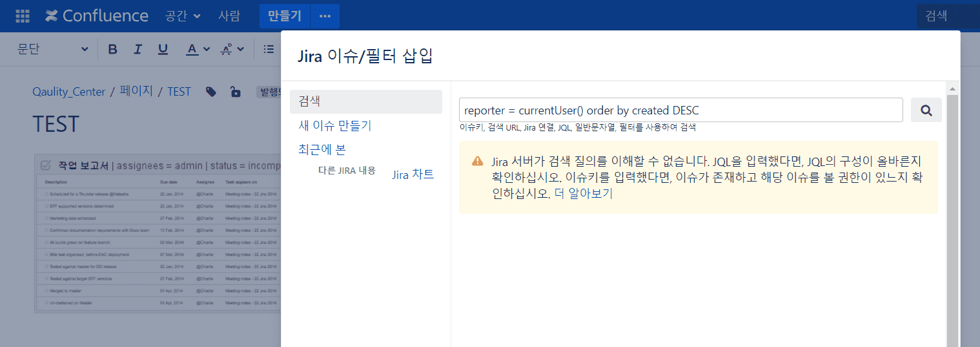Open the 사람 menu item
The width and height of the screenshot is (980, 347).
click(229, 16)
